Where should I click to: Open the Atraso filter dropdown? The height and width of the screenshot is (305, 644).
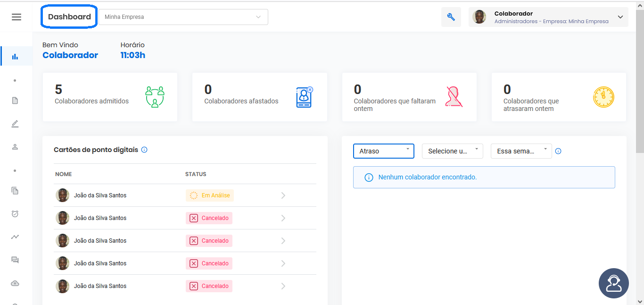click(384, 151)
